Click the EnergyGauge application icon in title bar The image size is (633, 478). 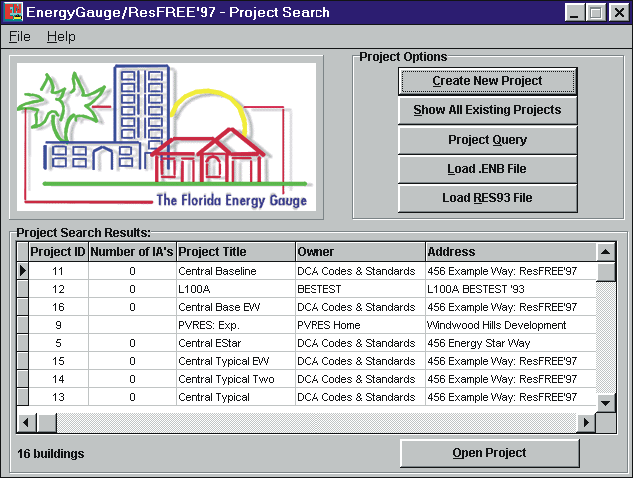[13, 12]
